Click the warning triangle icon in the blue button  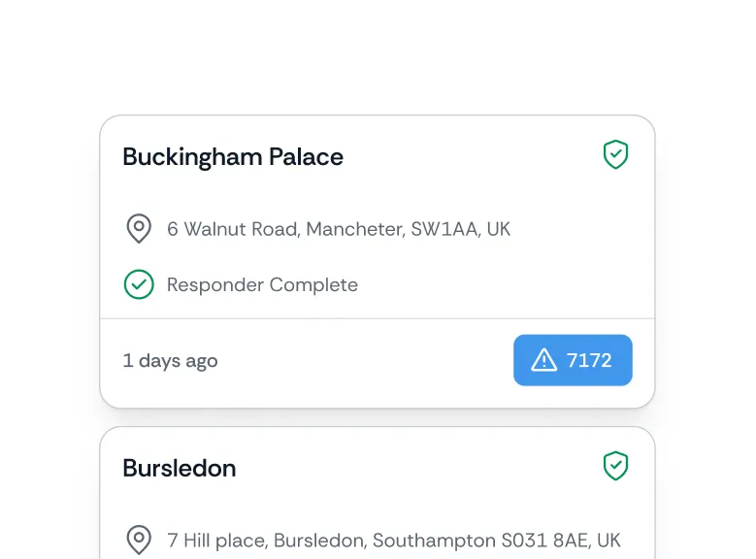tap(543, 361)
